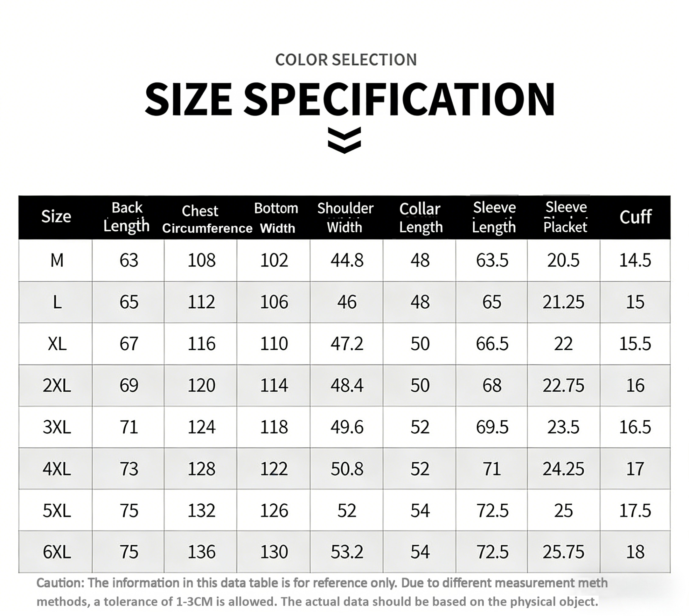
Task: Select the Sleeve Placket column header
Action: point(566,217)
